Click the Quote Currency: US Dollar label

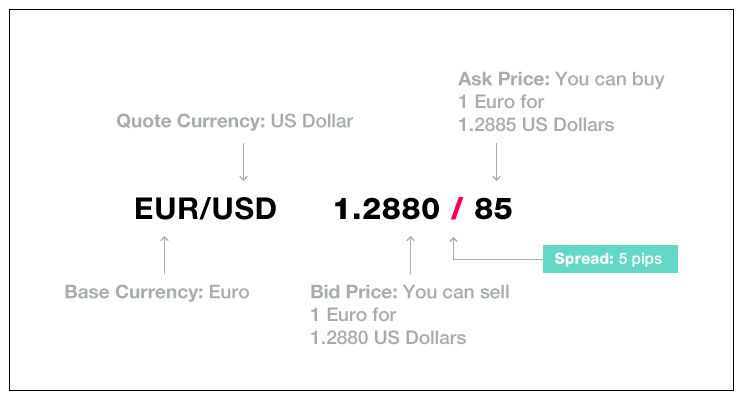point(235,121)
